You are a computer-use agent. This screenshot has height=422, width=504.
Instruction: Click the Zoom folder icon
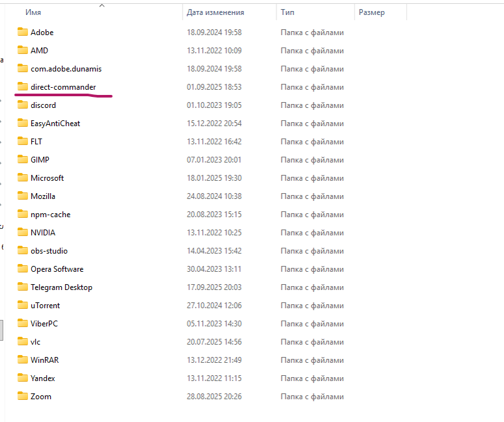(23, 396)
